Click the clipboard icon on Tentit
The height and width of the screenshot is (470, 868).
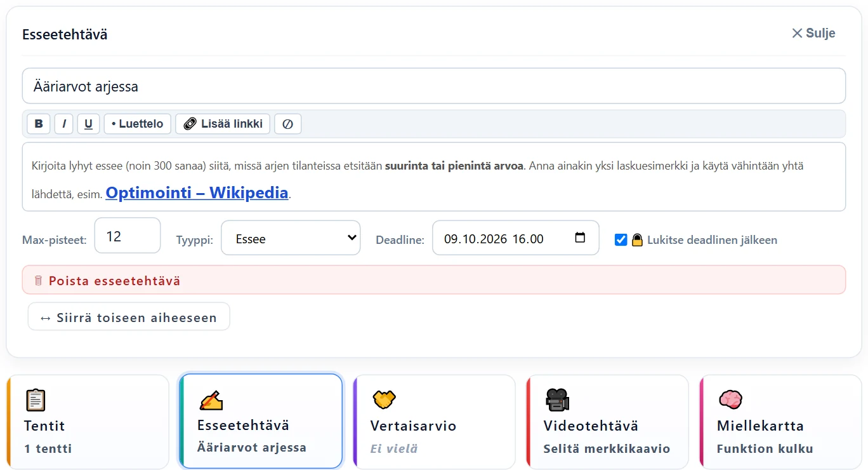tap(36, 399)
